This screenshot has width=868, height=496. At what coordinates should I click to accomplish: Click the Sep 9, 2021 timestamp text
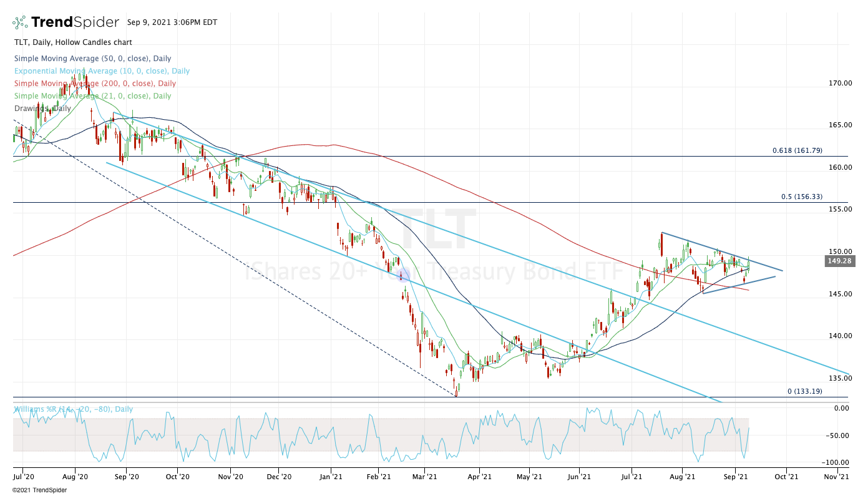(172, 22)
